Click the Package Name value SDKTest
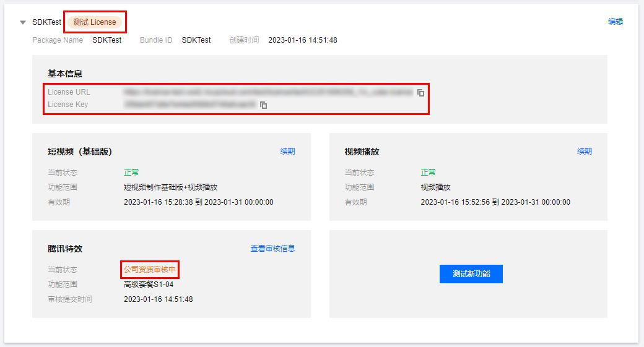The image size is (644, 347). [x=107, y=40]
